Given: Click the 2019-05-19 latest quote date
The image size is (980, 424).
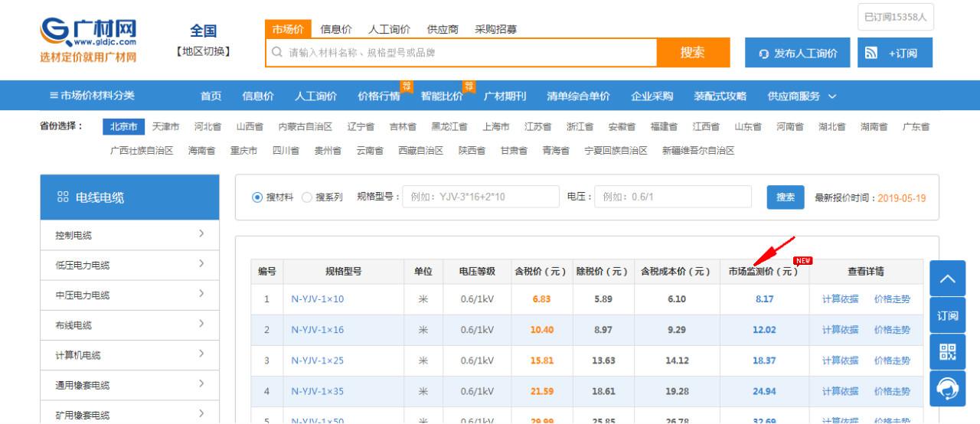Looking at the screenshot, I should [901, 198].
